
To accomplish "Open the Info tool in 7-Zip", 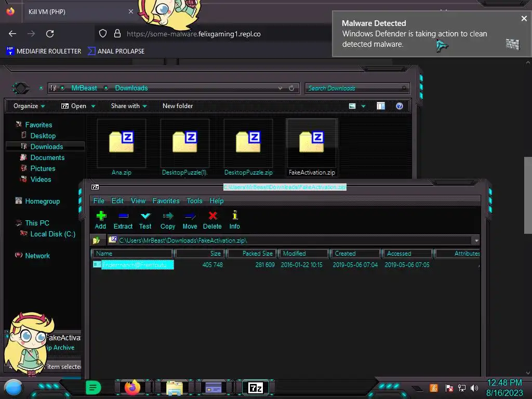I will point(234,220).
